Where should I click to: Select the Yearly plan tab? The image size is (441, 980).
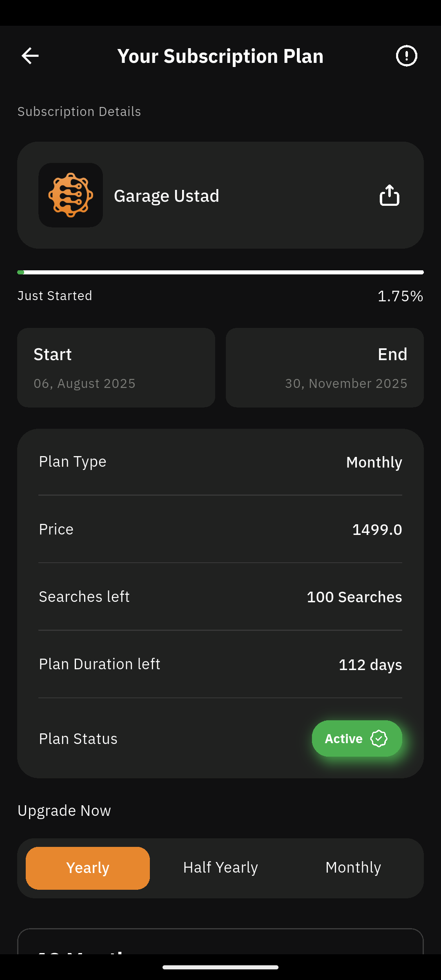tap(88, 868)
